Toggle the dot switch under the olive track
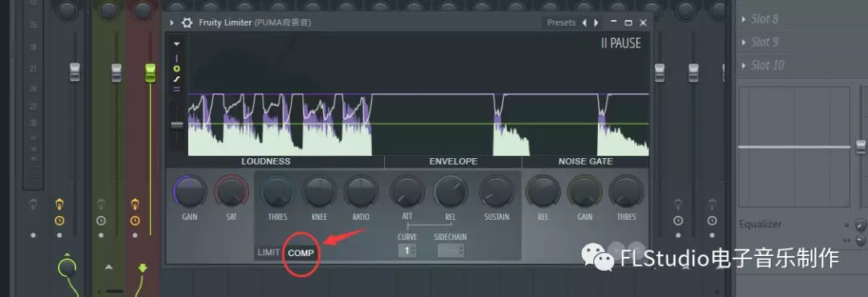Screen dimensions: 868x297 [x=100, y=235]
